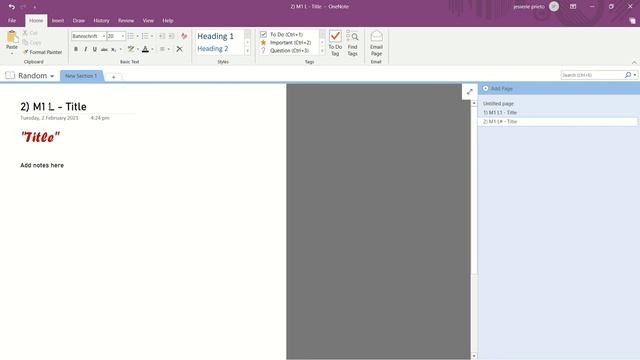Click the Undo arrow in title bar
Image resolution: width=640 pixels, height=360 pixels.
[x=11, y=7]
